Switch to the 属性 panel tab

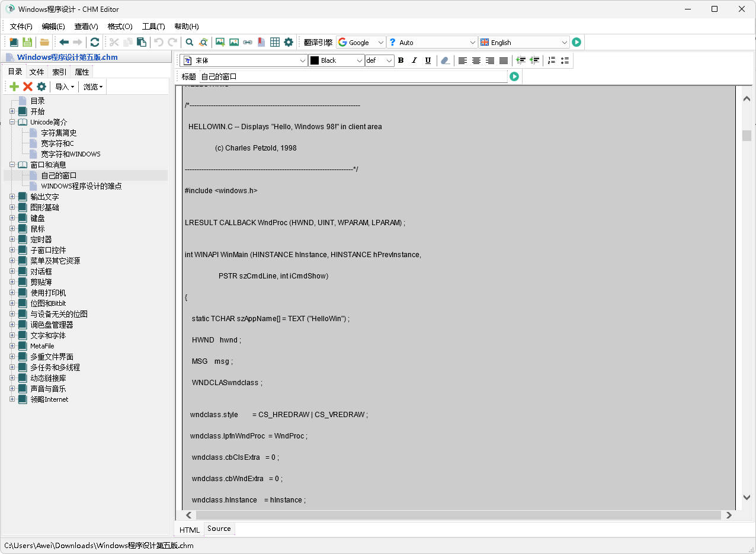click(82, 72)
